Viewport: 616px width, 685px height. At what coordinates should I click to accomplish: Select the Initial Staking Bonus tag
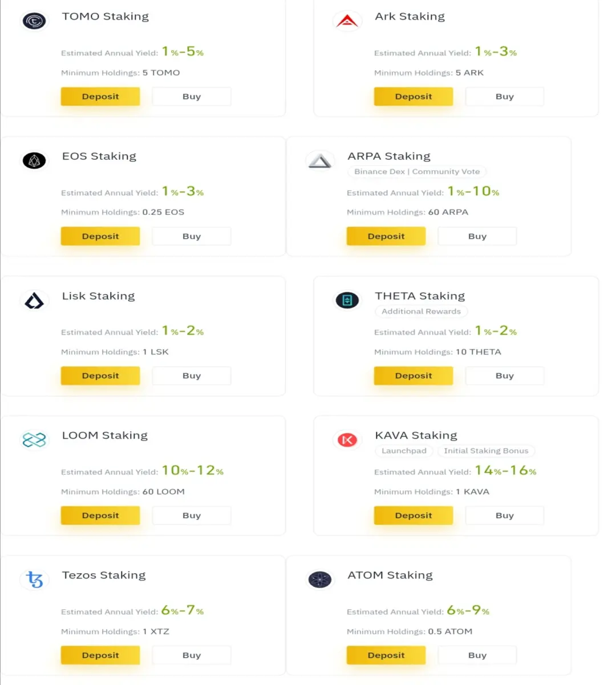pos(486,451)
